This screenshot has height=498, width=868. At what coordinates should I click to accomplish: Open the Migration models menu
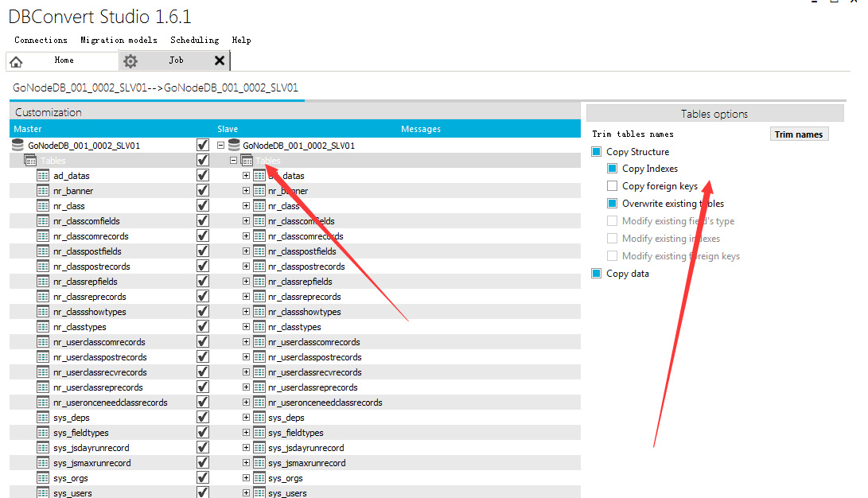[x=119, y=40]
